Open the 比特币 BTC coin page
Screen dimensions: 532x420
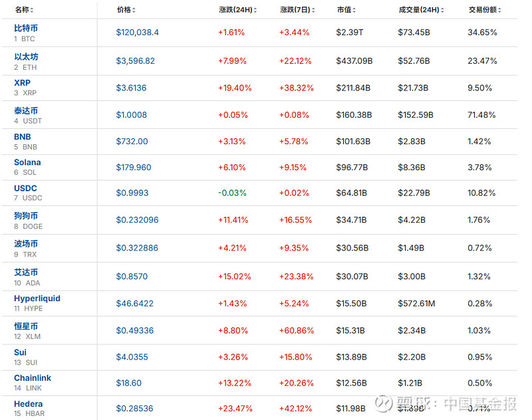(26, 28)
